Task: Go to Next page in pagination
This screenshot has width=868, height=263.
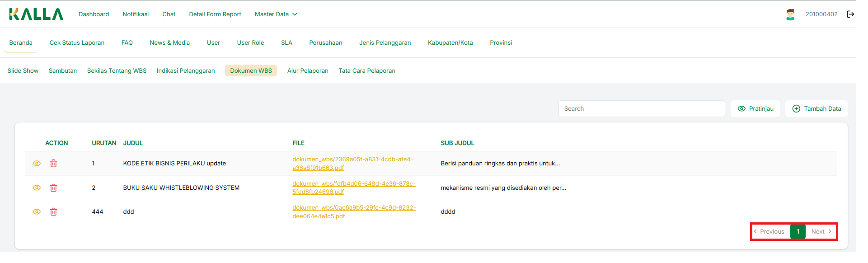Action: pyautogui.click(x=821, y=231)
